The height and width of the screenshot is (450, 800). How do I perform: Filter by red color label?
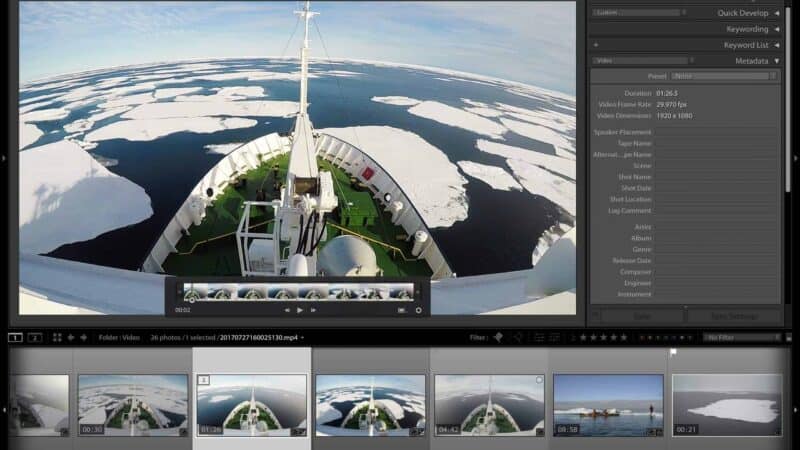coord(642,337)
